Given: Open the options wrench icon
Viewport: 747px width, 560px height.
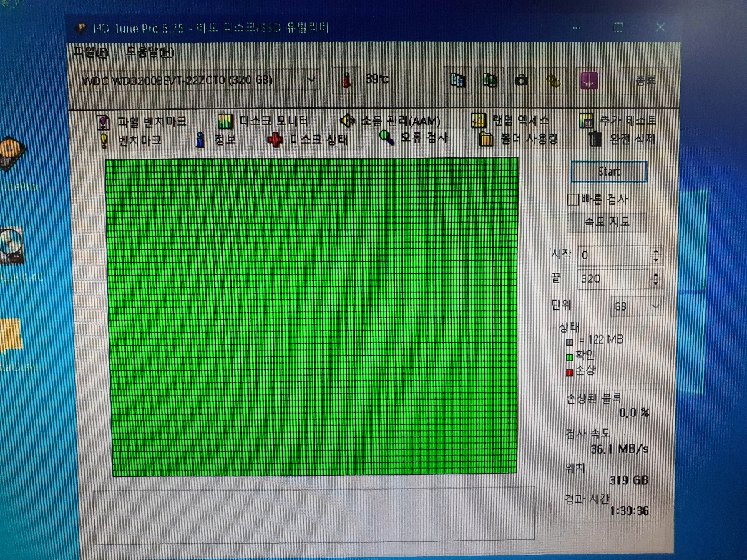Looking at the screenshot, I should tap(553, 80).
